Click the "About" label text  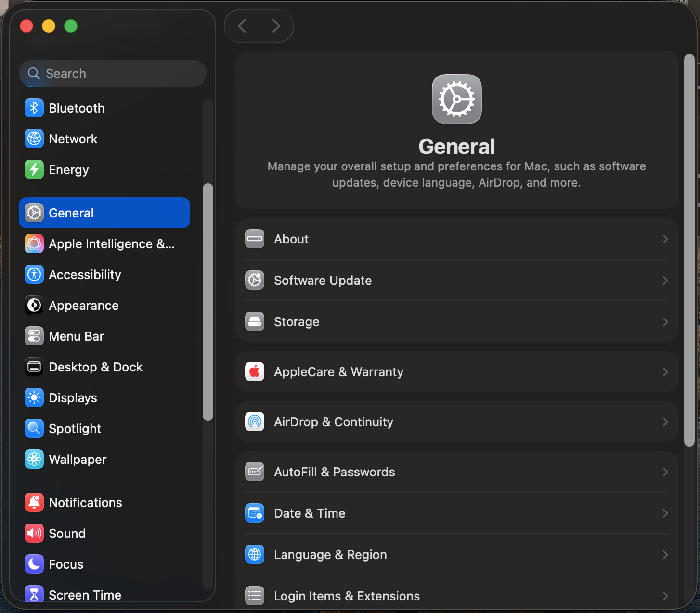tap(291, 239)
